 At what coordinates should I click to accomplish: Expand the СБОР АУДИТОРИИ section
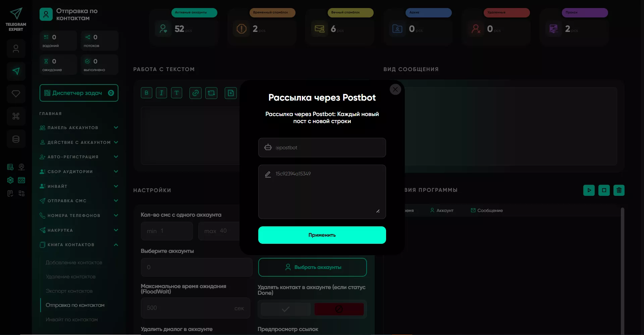click(79, 172)
